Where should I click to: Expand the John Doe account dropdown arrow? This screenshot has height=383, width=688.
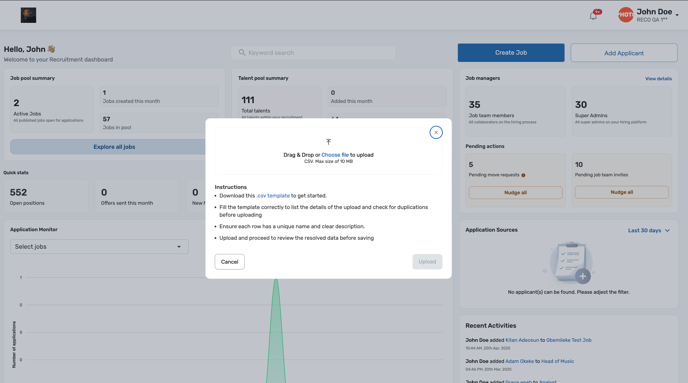click(x=677, y=15)
